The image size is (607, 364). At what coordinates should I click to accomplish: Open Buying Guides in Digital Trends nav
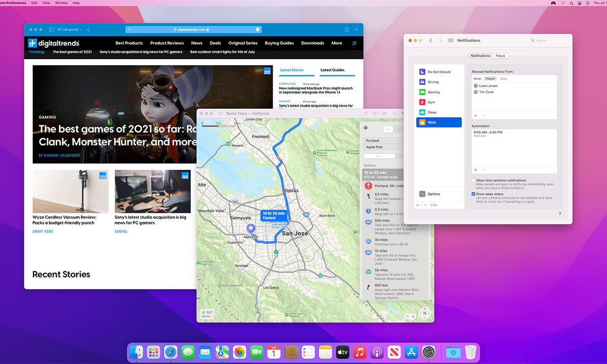pyautogui.click(x=280, y=43)
